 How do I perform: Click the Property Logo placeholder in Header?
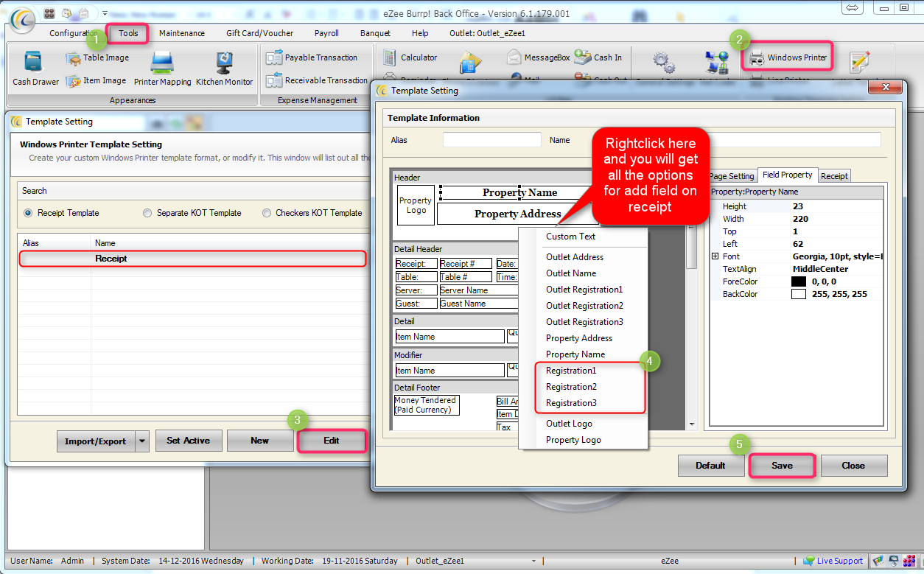coord(416,205)
